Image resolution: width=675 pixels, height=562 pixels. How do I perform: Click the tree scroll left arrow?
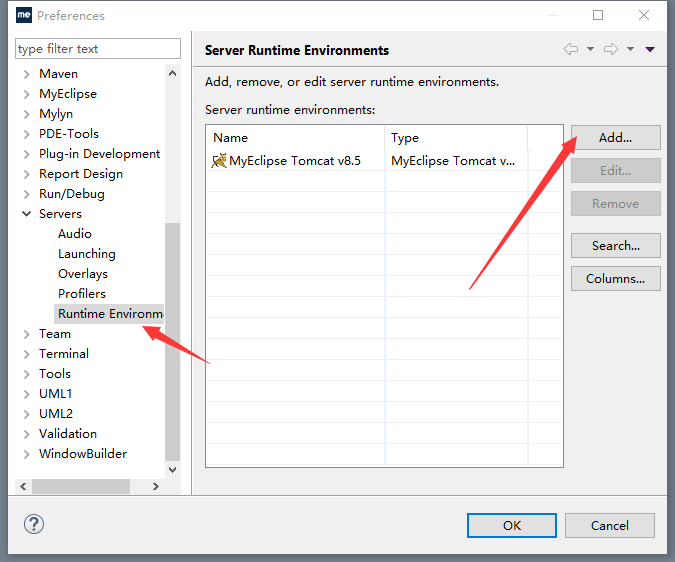click(23, 486)
